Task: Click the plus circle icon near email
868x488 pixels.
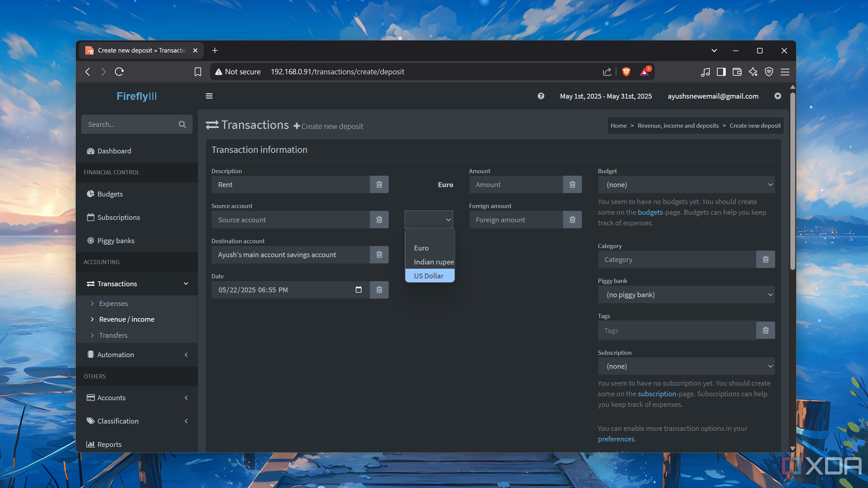Action: click(x=778, y=96)
